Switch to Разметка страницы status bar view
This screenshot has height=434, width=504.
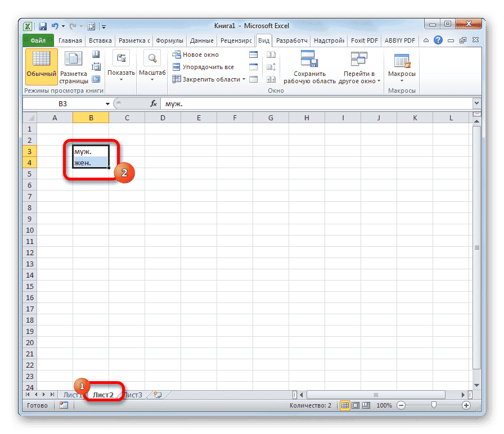click(357, 405)
